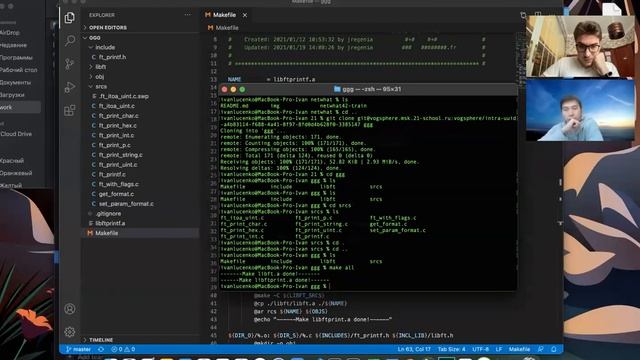The image size is (640, 360).
Task: Open ft_print_int.c file
Action: coord(116,135)
